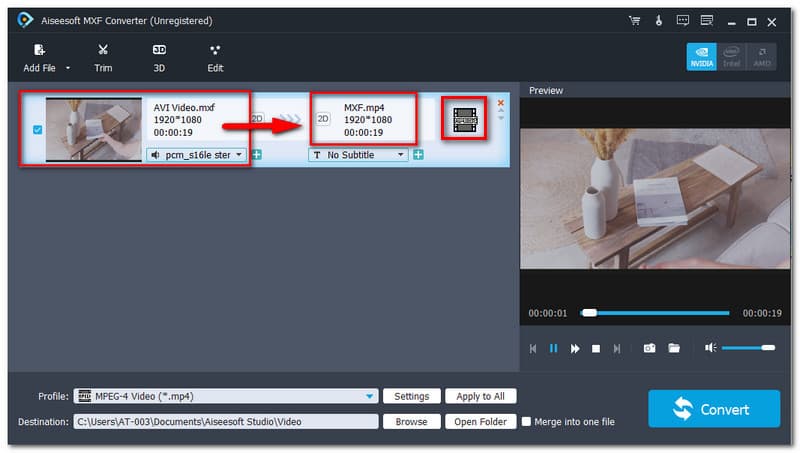Click the Apply to All button
The width and height of the screenshot is (800, 453).
[x=480, y=396]
